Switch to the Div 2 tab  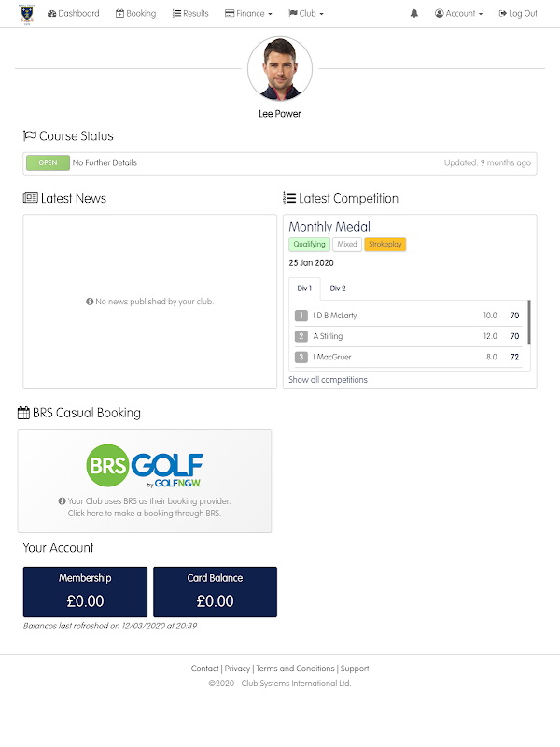coord(338,289)
